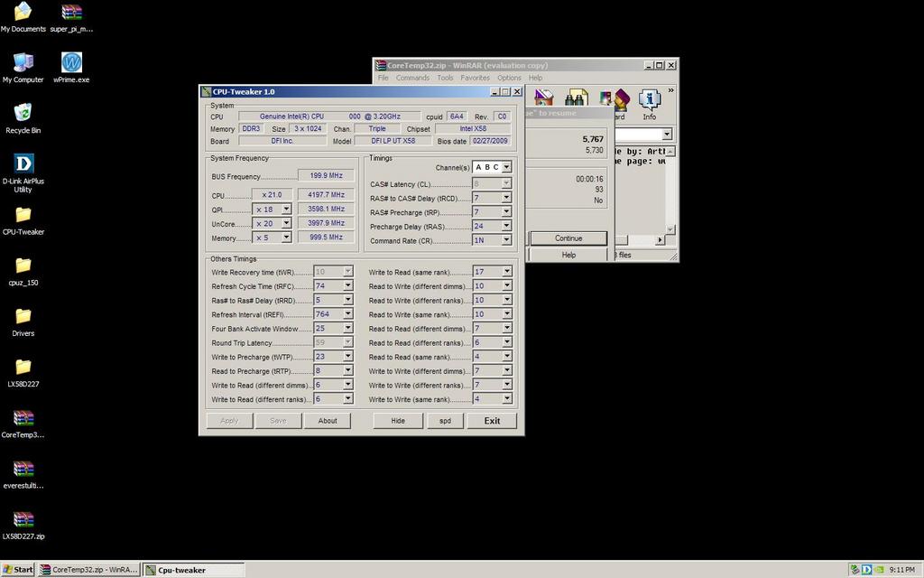
Task: Click the Info icon in WinRAR toolbar
Action: 650,105
